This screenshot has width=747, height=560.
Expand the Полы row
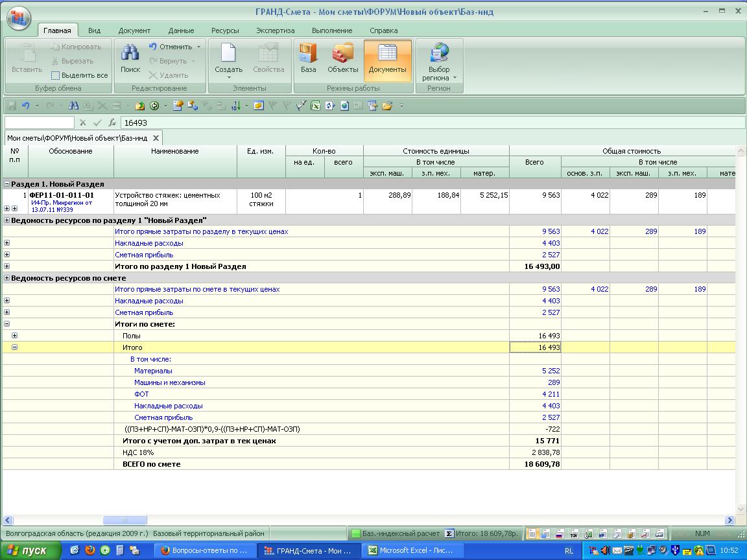click(x=14, y=336)
